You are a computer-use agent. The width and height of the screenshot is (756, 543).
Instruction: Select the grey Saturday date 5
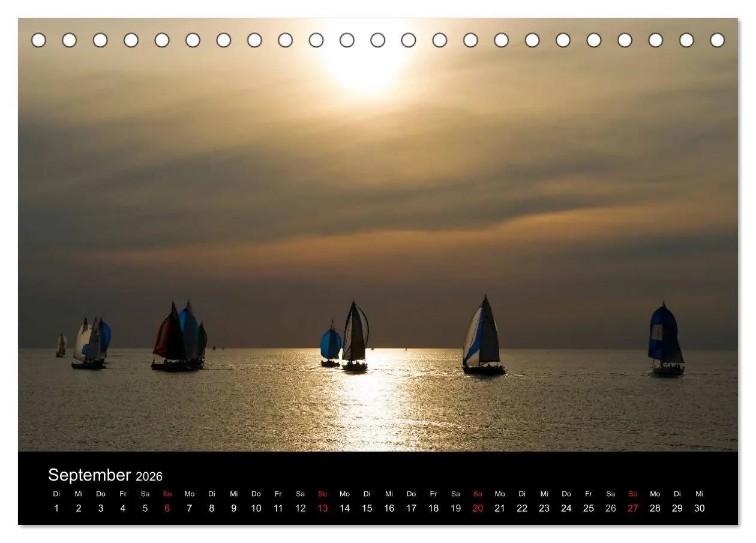[x=145, y=508]
